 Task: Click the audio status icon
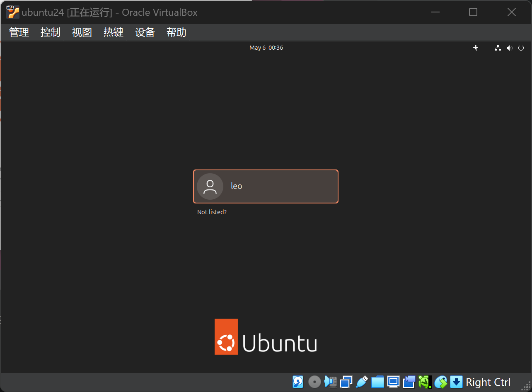coord(330,382)
